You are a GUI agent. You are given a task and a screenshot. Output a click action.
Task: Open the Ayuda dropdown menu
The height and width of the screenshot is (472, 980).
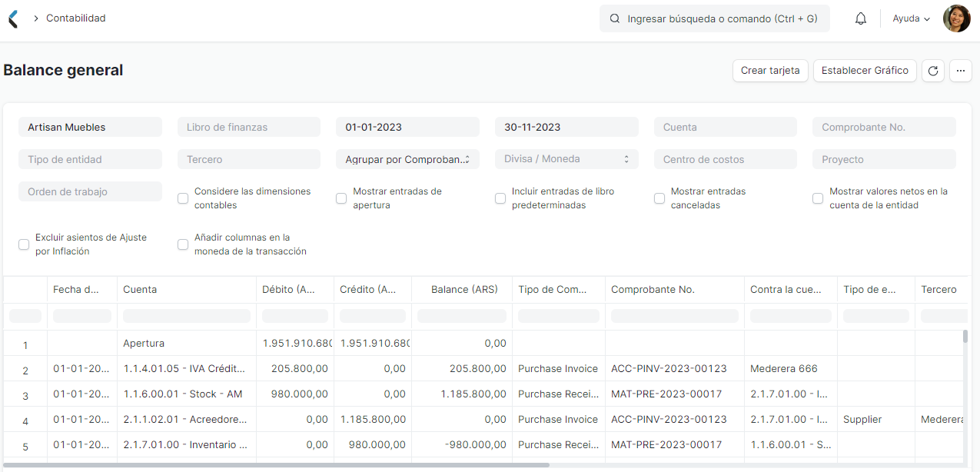point(910,18)
